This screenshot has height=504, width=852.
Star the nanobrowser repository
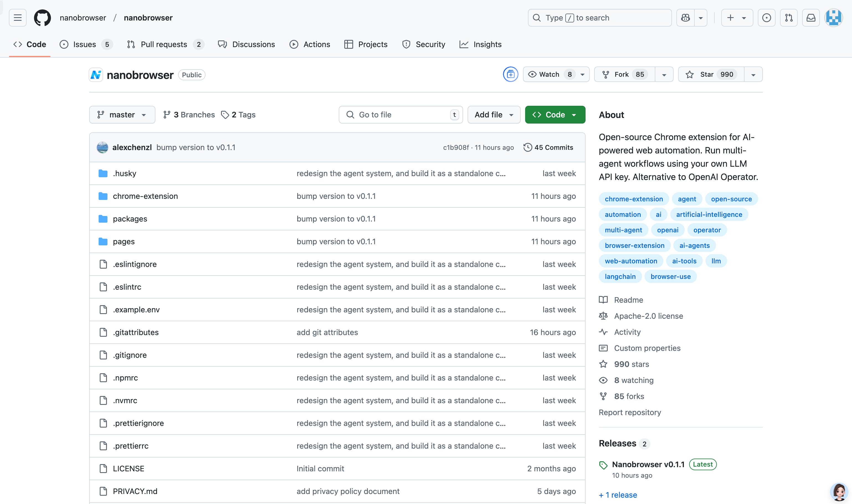(711, 74)
